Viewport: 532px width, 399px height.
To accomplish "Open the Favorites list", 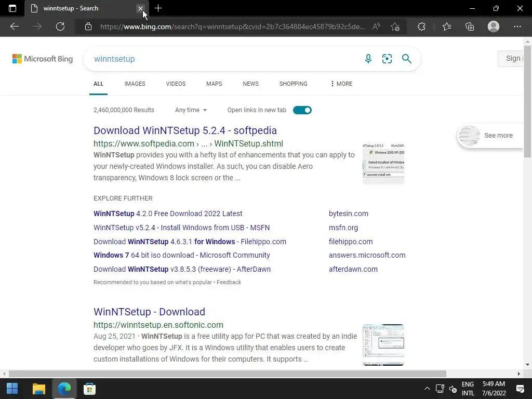I will tap(447, 26).
